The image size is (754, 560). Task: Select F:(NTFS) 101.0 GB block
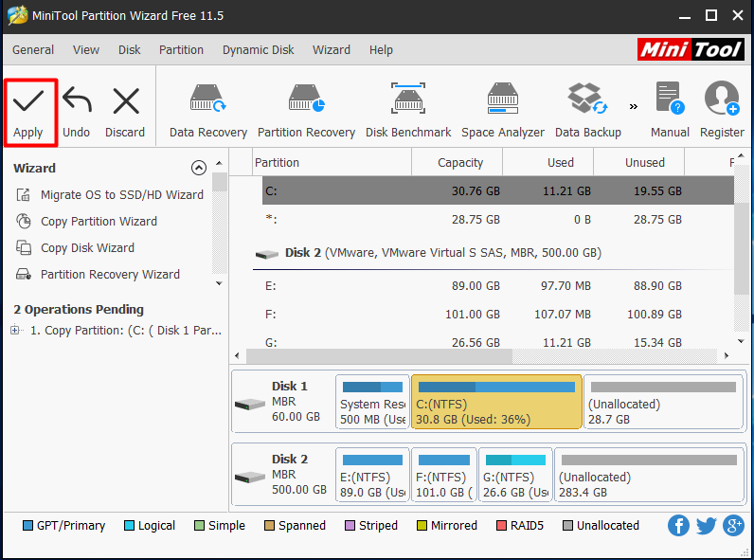pos(444,475)
